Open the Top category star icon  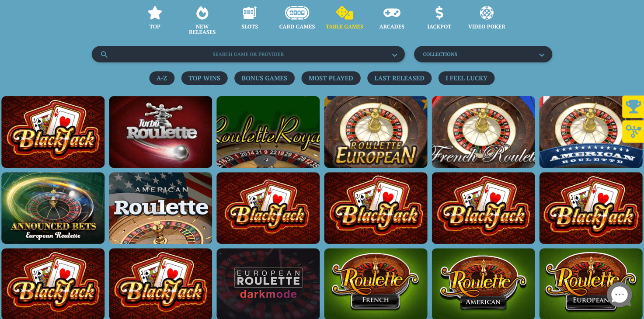[155, 13]
